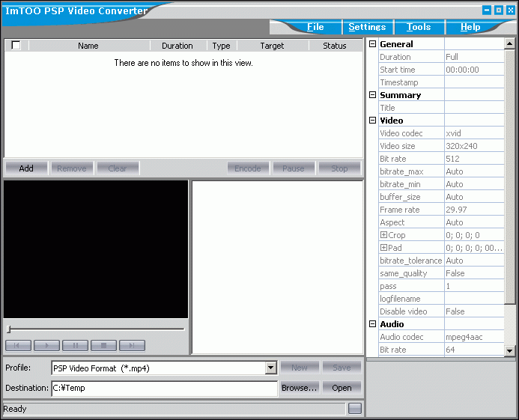Viewport: 519px width, 420px height.
Task: Click the Type column header
Action: point(222,46)
